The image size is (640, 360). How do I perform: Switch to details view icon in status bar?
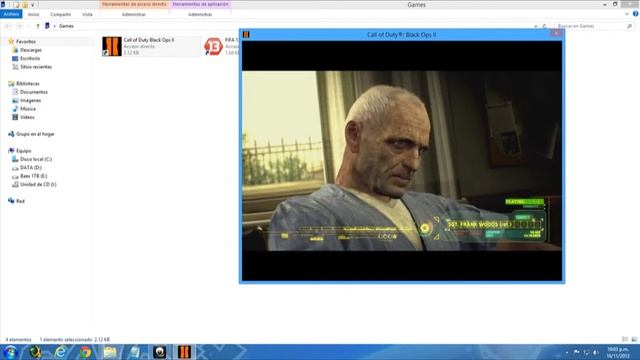[625, 339]
